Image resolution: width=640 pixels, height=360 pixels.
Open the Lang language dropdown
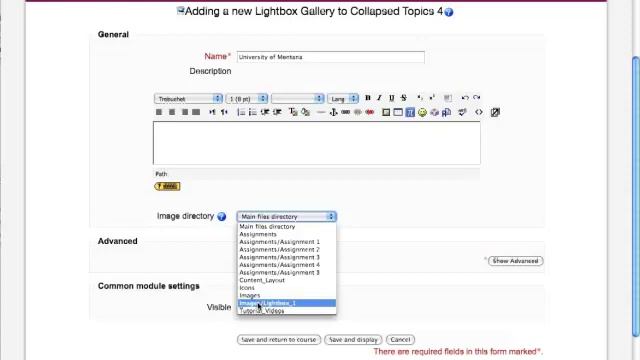point(343,99)
